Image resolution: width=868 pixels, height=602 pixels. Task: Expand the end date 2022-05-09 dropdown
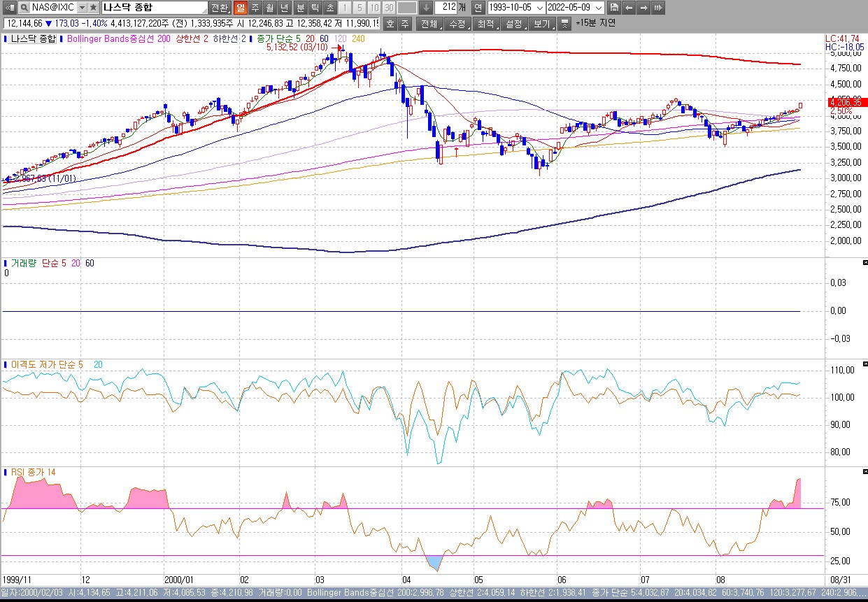pos(599,8)
